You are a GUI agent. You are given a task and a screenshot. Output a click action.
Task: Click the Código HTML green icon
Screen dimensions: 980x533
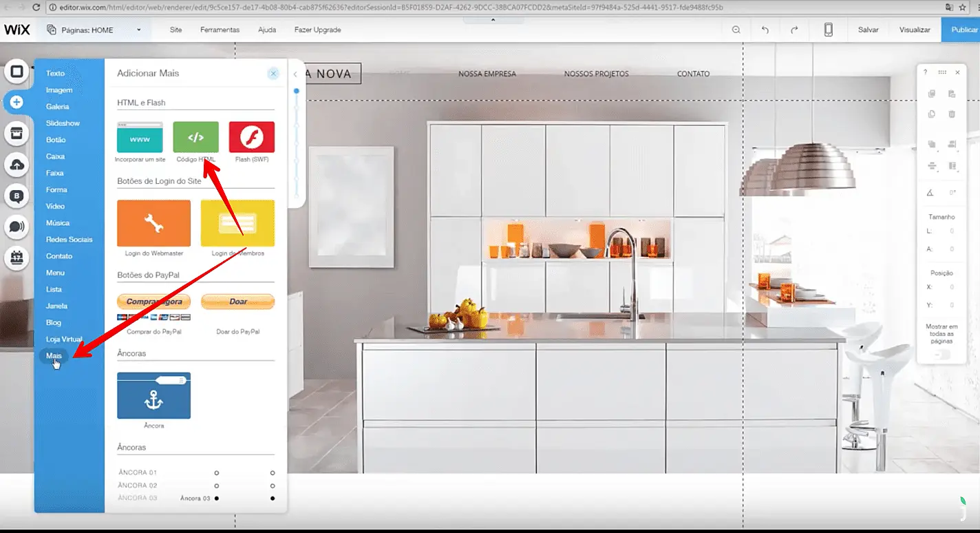tap(195, 137)
